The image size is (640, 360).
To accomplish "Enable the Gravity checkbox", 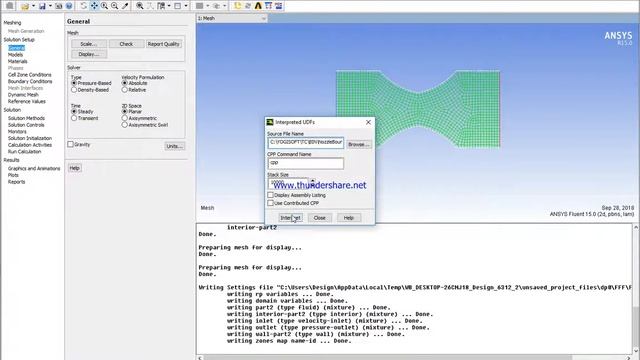I will pyautogui.click(x=71, y=144).
